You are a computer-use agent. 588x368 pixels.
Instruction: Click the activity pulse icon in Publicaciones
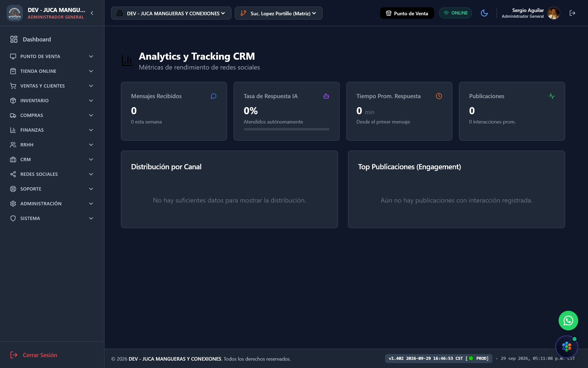point(552,96)
